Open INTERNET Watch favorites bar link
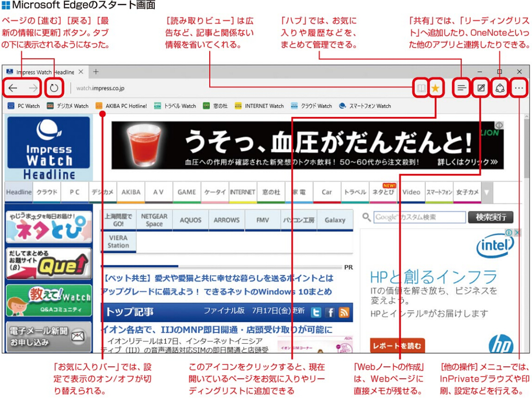This screenshot has height=399, width=532. [259, 106]
